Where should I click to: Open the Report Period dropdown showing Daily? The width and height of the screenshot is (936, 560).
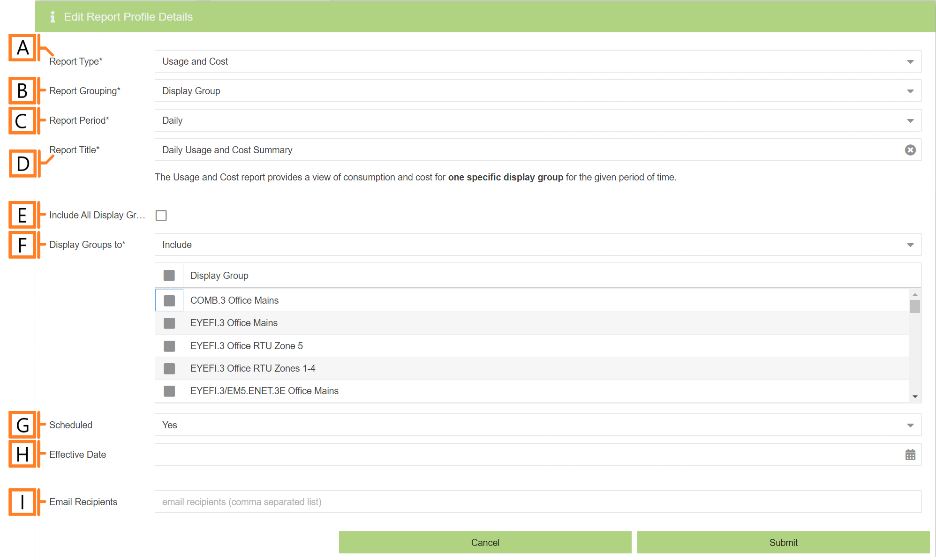[910, 120]
